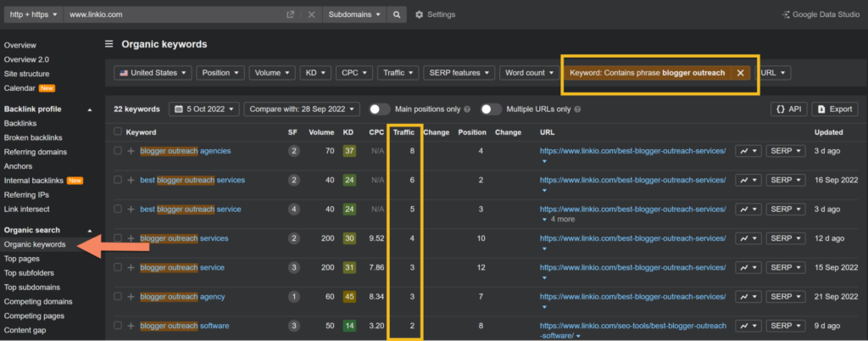Check the blogger outreach service row checkbox
This screenshot has height=341, width=868.
coord(117,267)
